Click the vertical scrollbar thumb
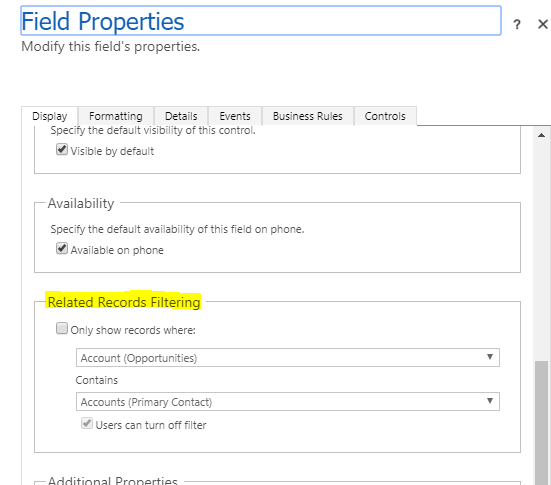Screen dimensions: 551x485 pos(542,423)
